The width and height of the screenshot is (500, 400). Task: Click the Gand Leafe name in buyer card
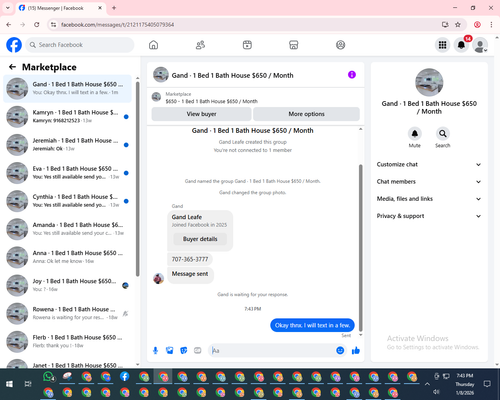(187, 217)
